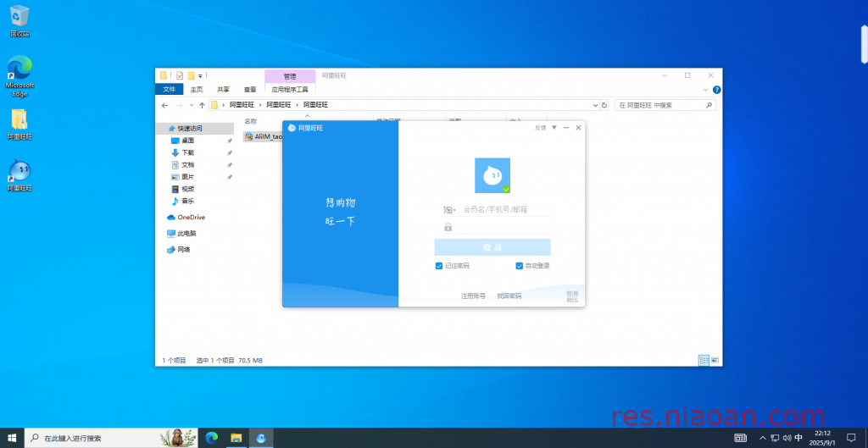Select 音乐 in navigation pane
The width and height of the screenshot is (868, 448).
[x=187, y=202]
